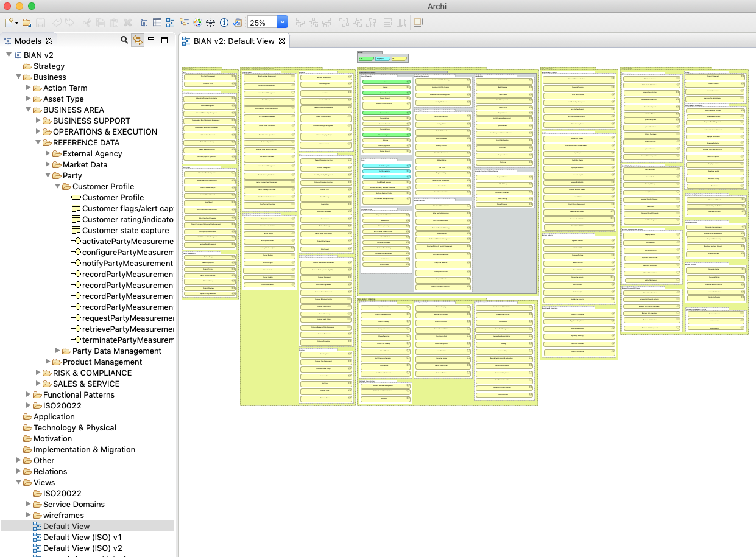Expand the BUSINESS SUPPORT folder
The width and height of the screenshot is (756, 557).
coord(38,121)
